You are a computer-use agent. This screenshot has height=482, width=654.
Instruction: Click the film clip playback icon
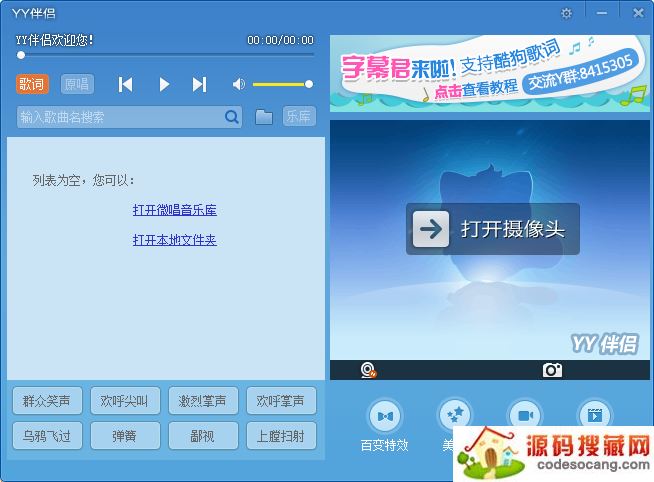[x=595, y=415]
